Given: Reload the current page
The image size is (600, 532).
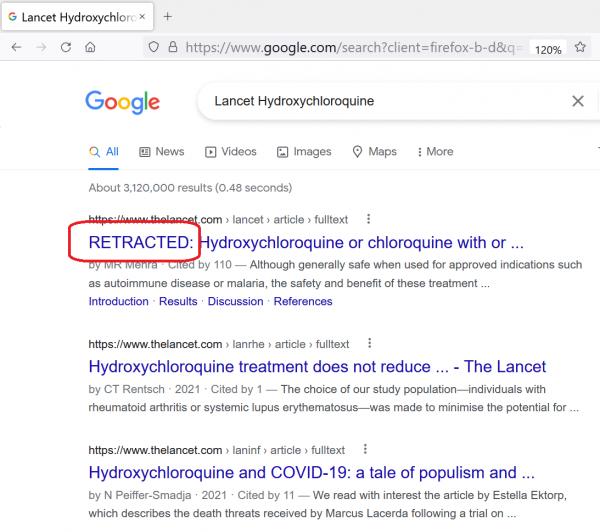Looking at the screenshot, I should pos(66,47).
